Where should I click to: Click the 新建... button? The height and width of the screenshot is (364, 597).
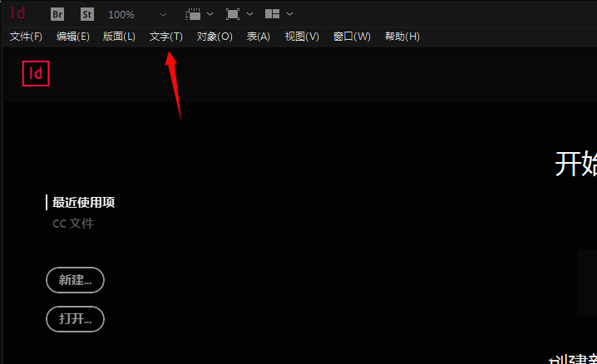tap(75, 280)
